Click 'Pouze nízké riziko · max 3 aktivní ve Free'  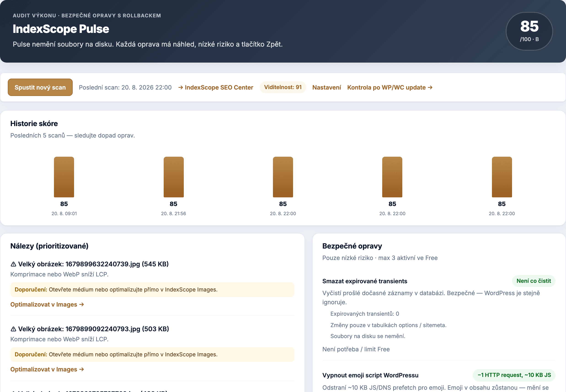click(x=380, y=258)
